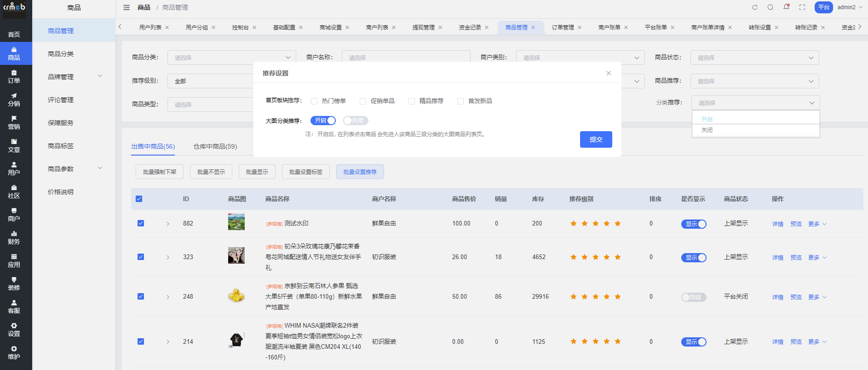Open 预览 link for product 323

(x=796, y=258)
